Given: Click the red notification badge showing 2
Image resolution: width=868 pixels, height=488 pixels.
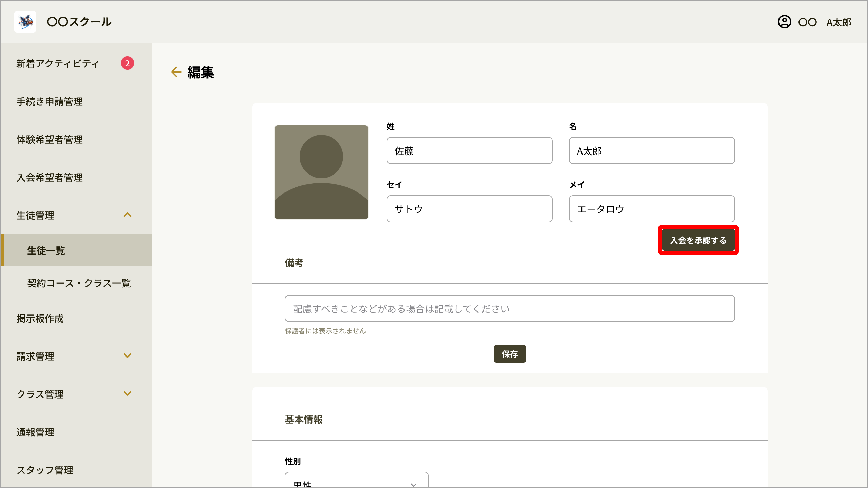Looking at the screenshot, I should coord(127,63).
